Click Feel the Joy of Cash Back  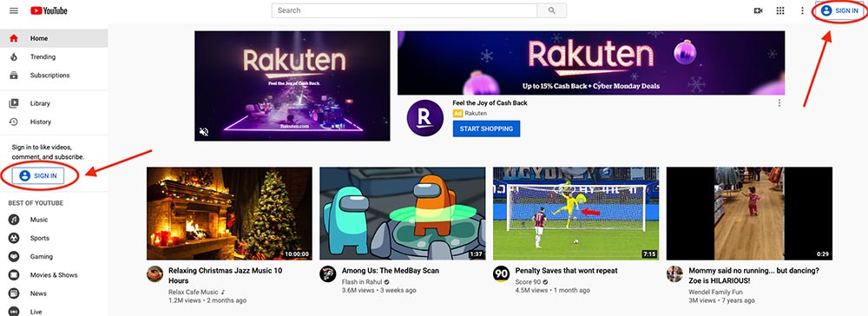490,103
